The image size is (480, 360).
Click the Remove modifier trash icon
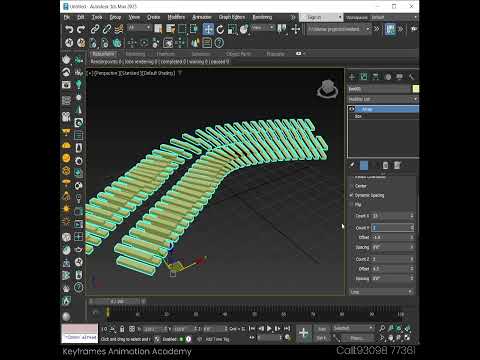(385, 165)
